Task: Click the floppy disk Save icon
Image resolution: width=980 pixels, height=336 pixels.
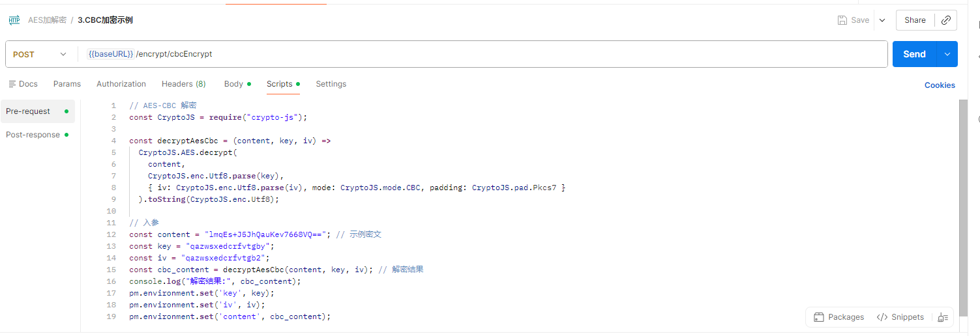Action: click(x=842, y=20)
